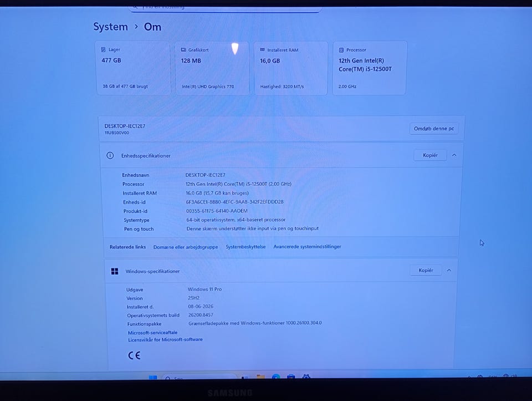Open the Windows Start button on taskbar
Viewport: 532px width, 401px height.
click(x=153, y=378)
